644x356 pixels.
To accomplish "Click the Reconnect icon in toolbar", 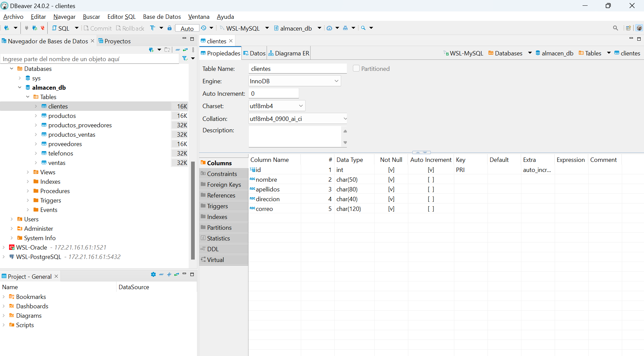I will [x=35, y=28].
